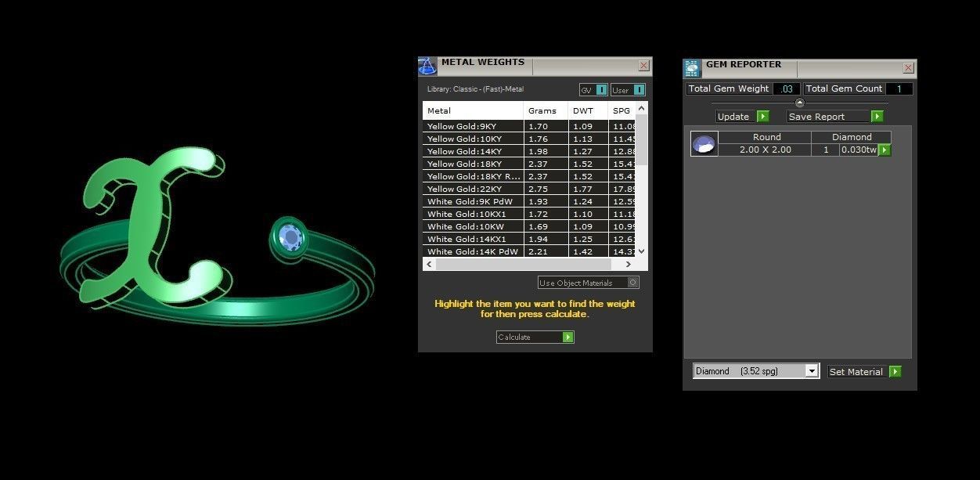Open the Diamond (3.52 spg) material dropdown
This screenshot has height=480, width=980.
pyautogui.click(x=812, y=371)
